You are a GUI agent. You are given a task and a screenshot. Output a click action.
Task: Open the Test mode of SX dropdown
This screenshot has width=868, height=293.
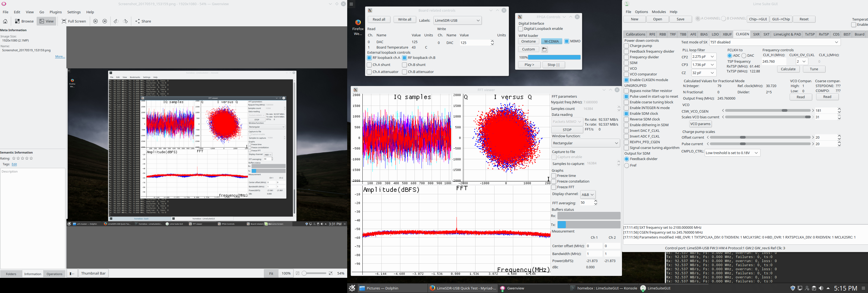coord(775,43)
